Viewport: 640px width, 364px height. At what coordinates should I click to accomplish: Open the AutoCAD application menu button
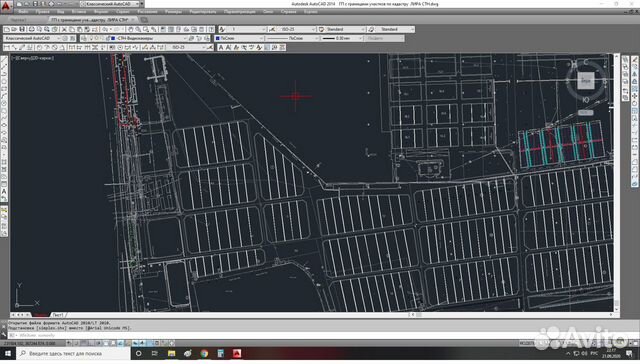(x=6, y=5)
